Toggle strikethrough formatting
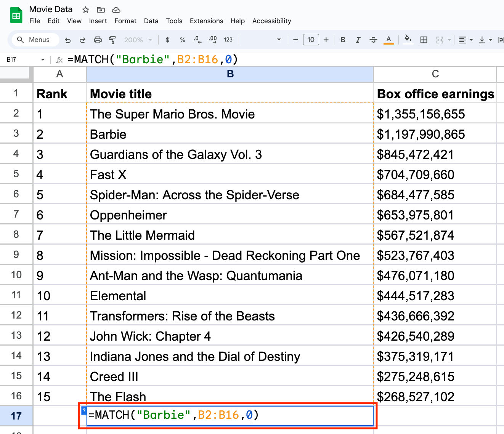 (373, 40)
